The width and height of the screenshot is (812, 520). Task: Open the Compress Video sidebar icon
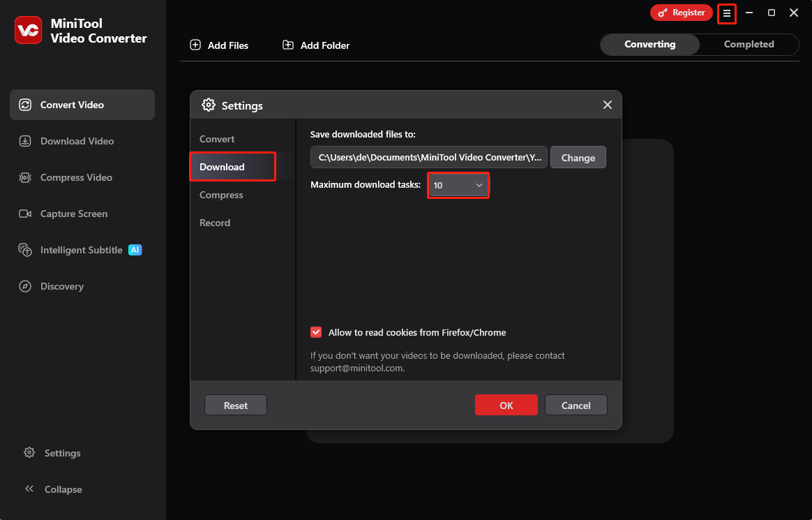tap(25, 177)
